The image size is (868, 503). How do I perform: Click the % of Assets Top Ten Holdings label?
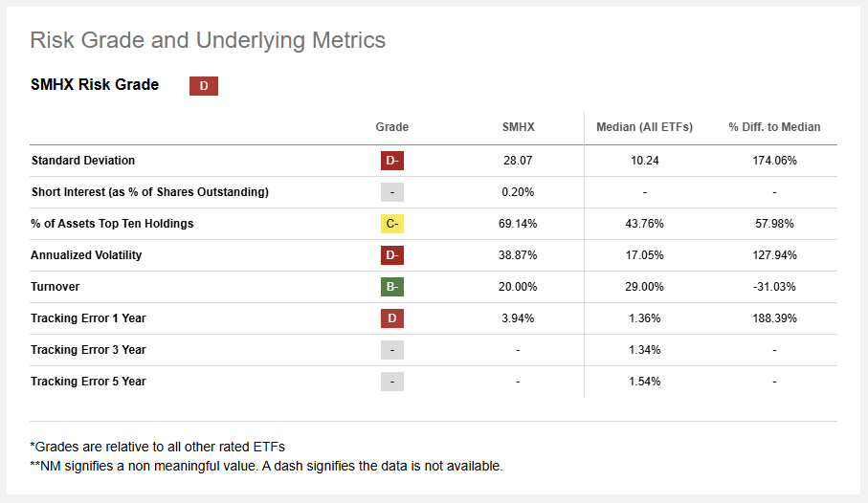112,224
